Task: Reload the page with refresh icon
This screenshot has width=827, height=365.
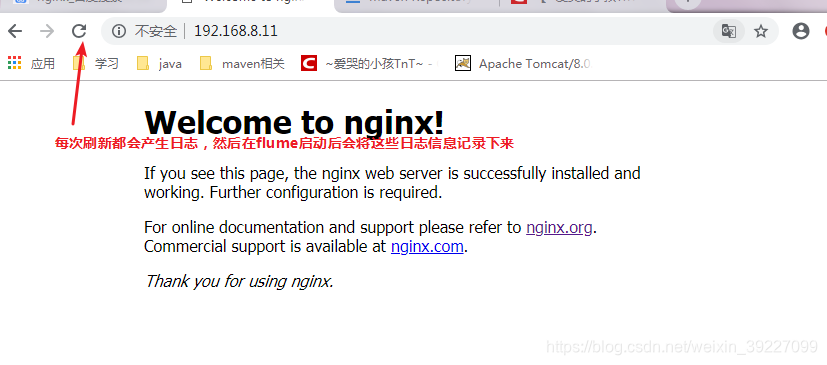Action: coord(79,31)
